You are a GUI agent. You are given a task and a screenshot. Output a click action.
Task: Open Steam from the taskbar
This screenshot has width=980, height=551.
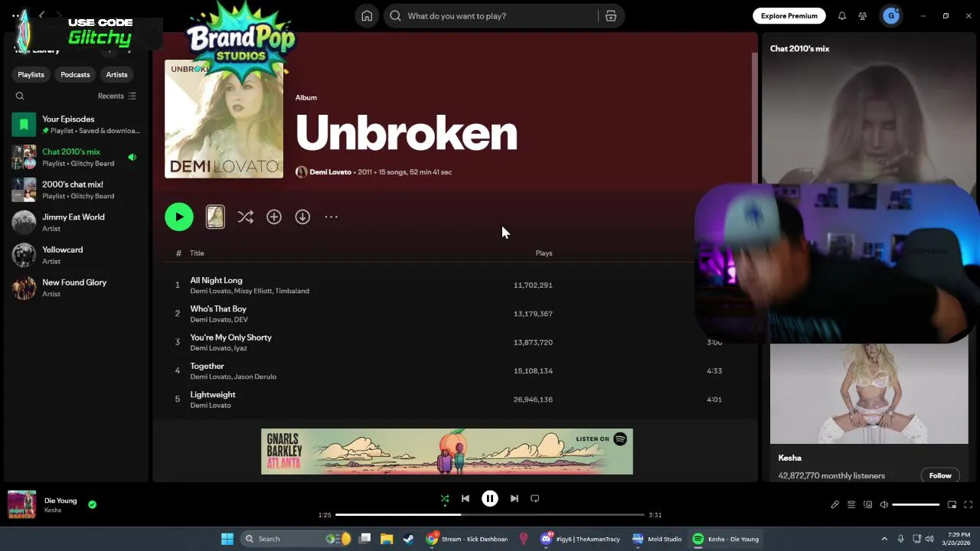point(409,540)
